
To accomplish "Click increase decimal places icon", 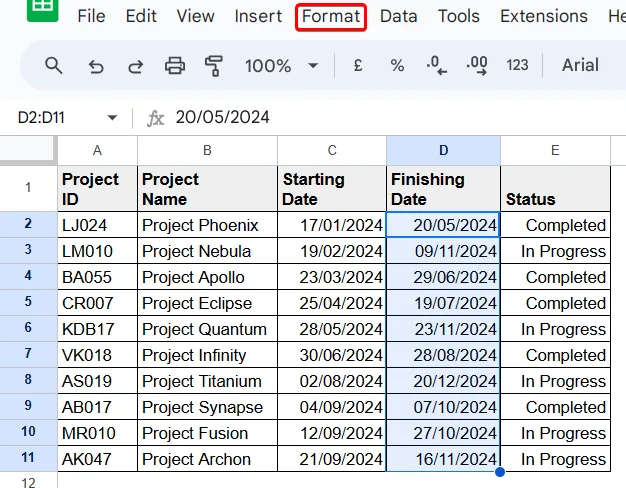I will pos(477,65).
